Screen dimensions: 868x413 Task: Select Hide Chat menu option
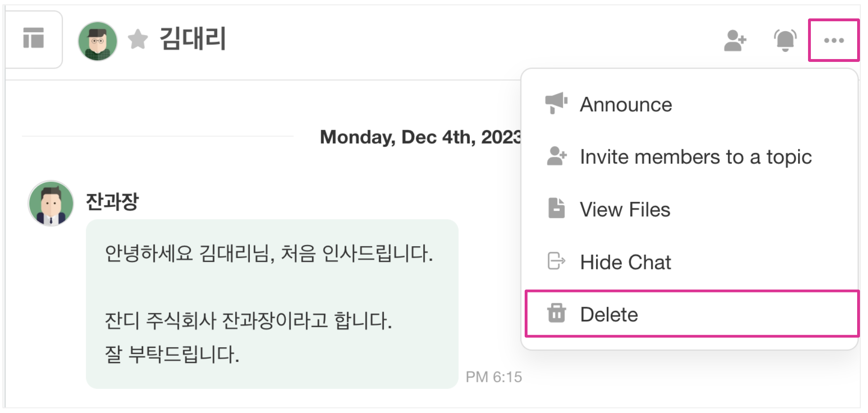[x=625, y=262]
